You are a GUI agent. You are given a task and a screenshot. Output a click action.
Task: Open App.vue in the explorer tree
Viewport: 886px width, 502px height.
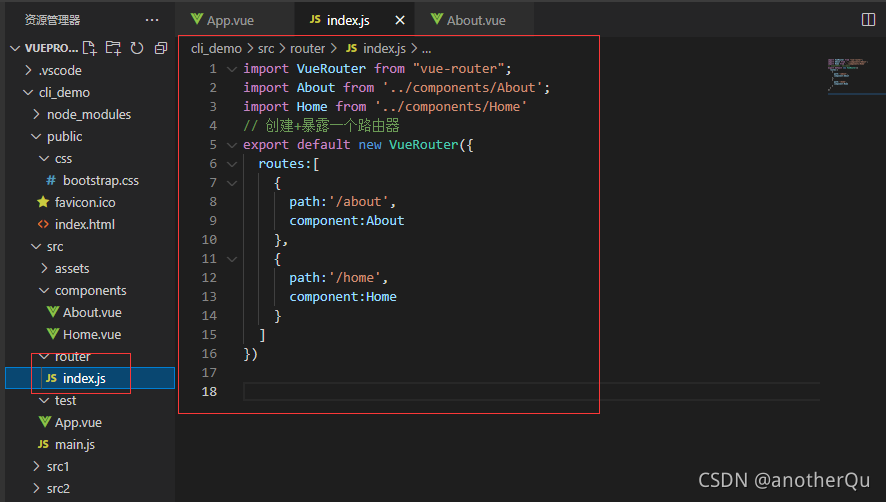pyautogui.click(x=78, y=422)
